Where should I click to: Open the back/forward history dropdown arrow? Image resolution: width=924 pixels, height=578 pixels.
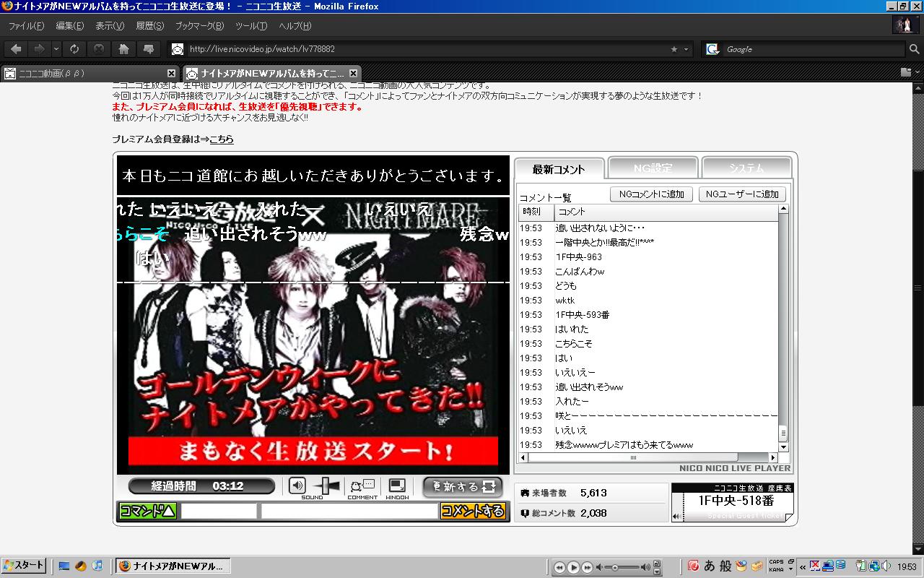point(56,49)
